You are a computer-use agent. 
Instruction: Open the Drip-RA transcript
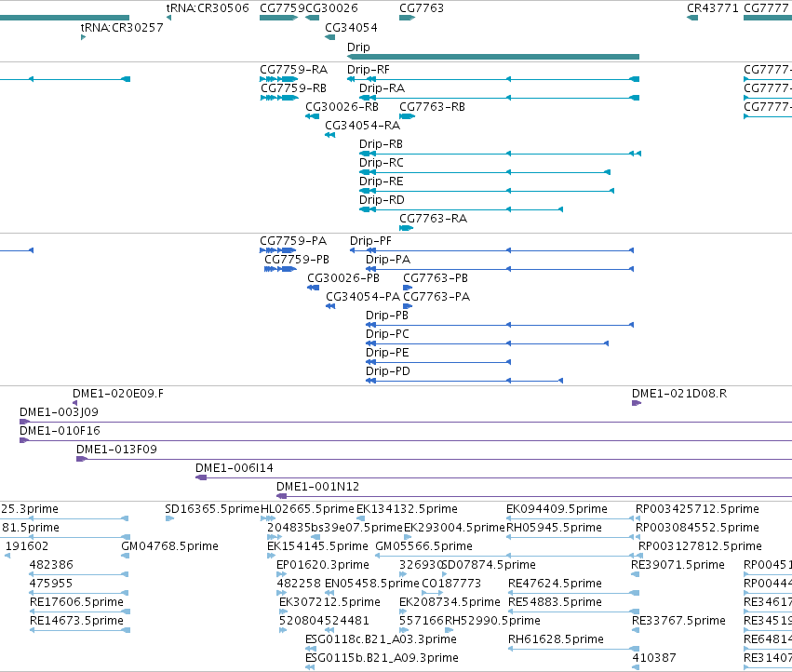point(499,98)
